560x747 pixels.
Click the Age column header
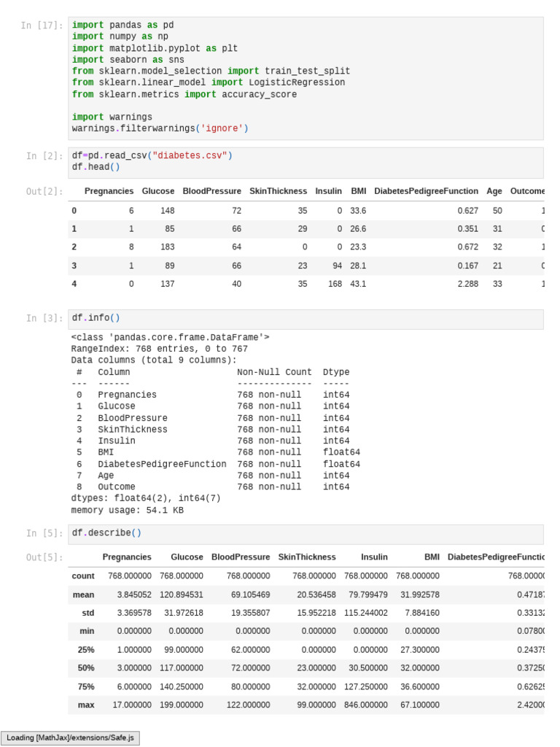point(494,191)
